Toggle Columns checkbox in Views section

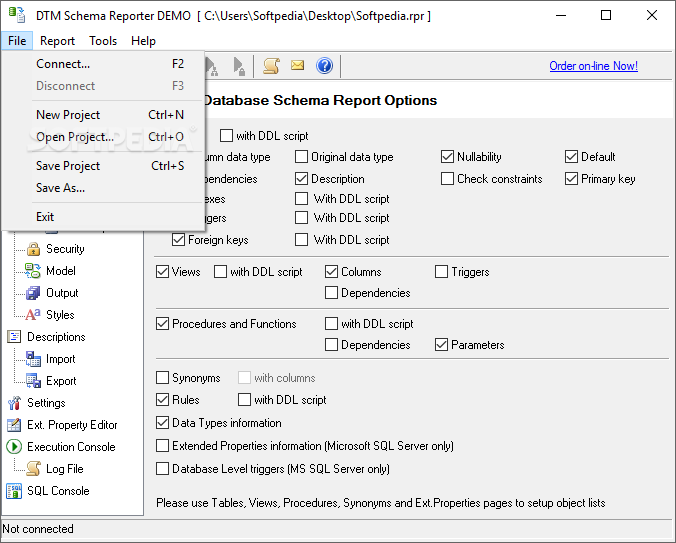[x=332, y=272]
